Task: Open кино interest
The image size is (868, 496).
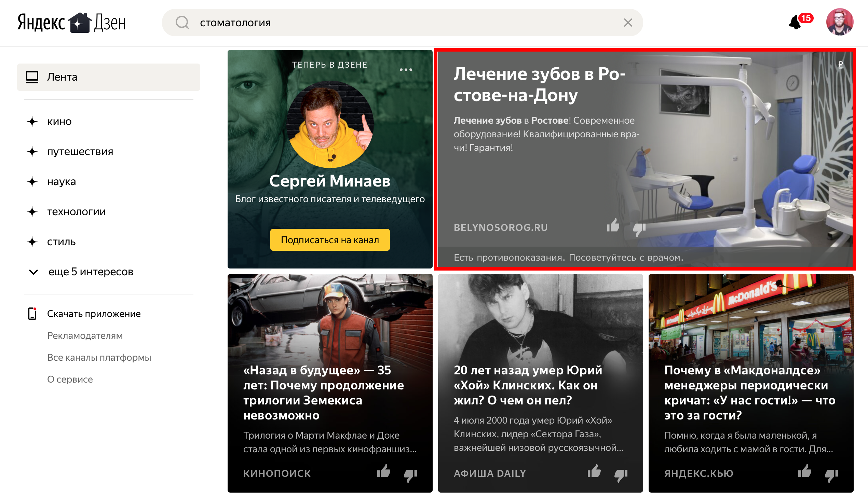Action: 59,122
